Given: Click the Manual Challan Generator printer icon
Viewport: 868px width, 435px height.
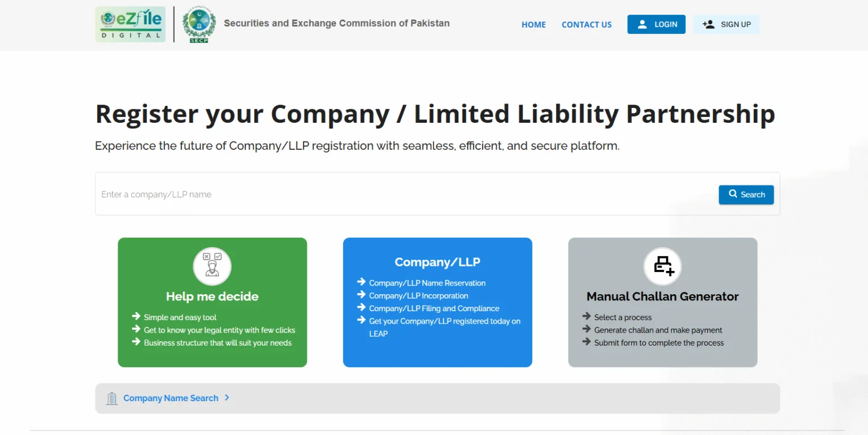Looking at the screenshot, I should 663,266.
